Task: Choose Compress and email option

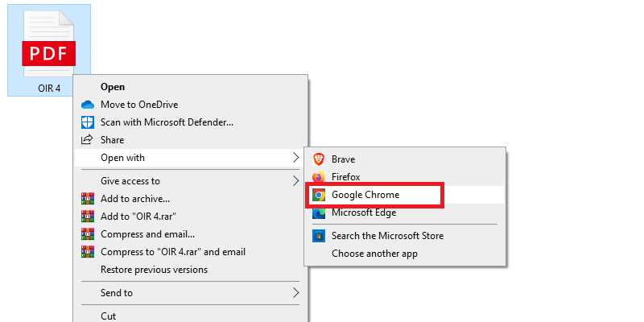Action: pos(147,234)
